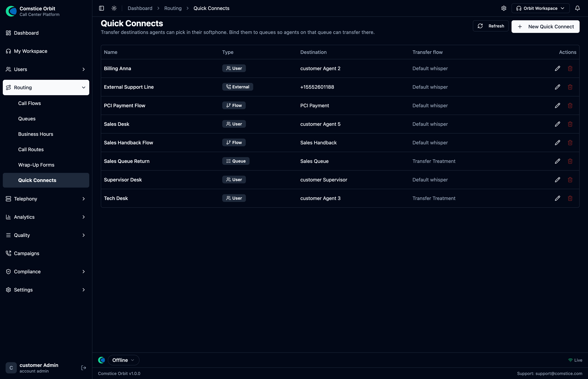The width and height of the screenshot is (588, 379).
Task: Expand the Settings sidebar menu
Action: (x=46, y=290)
